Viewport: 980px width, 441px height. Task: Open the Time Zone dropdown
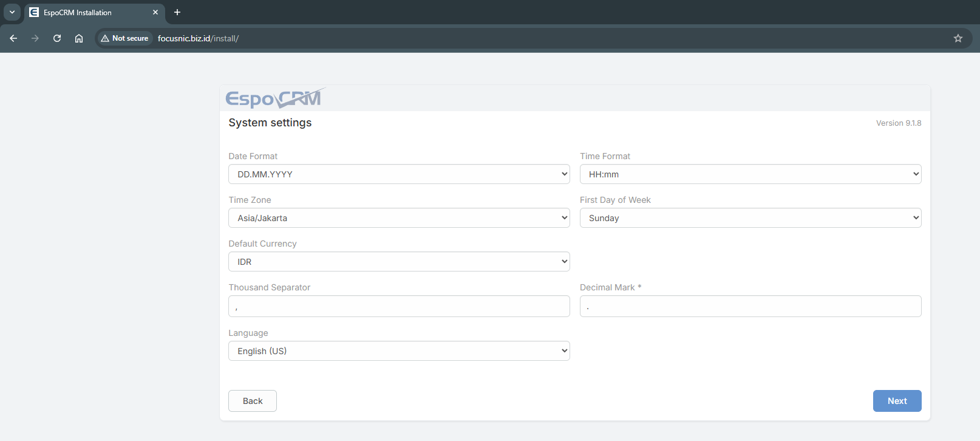point(399,218)
